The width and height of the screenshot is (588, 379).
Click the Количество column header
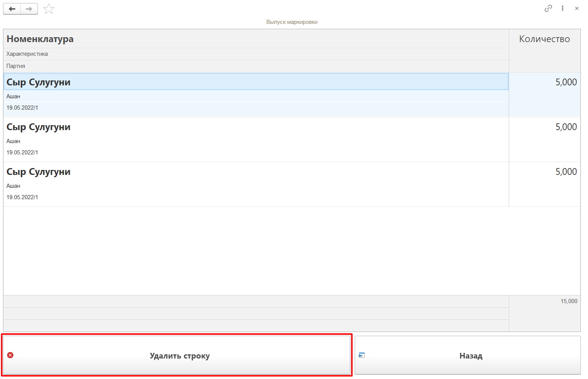pos(544,39)
